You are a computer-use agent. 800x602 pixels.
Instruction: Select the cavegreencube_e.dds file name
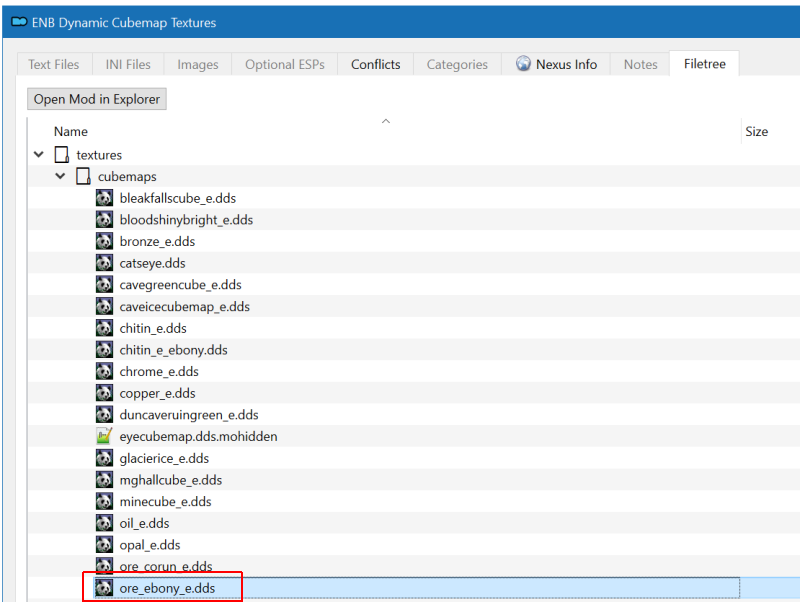pyautogui.click(x=181, y=285)
